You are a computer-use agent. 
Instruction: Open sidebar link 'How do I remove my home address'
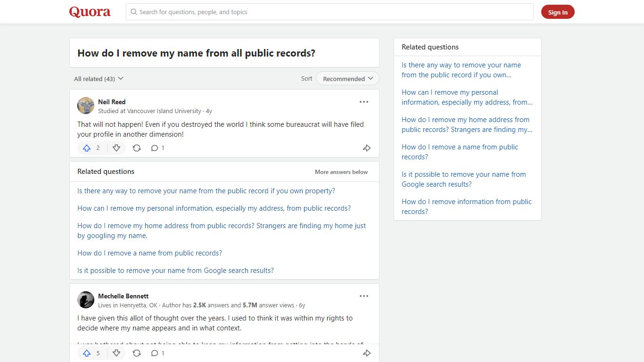click(x=467, y=124)
